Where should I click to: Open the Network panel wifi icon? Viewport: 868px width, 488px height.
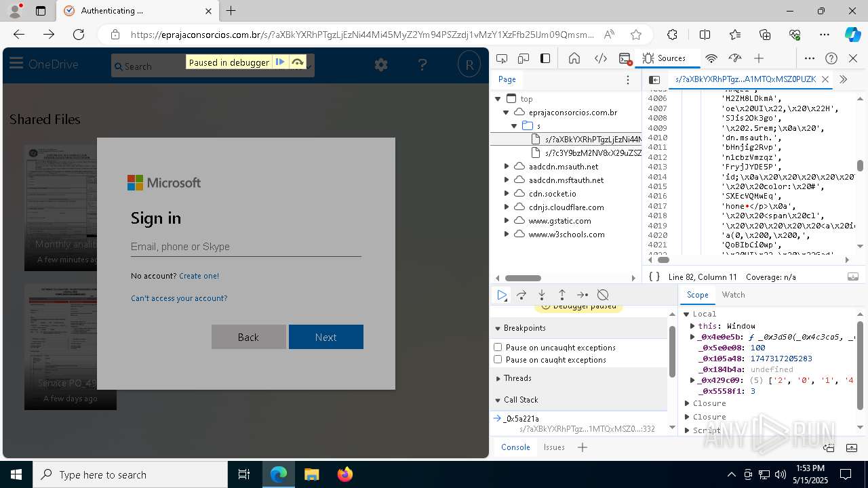[x=711, y=59]
